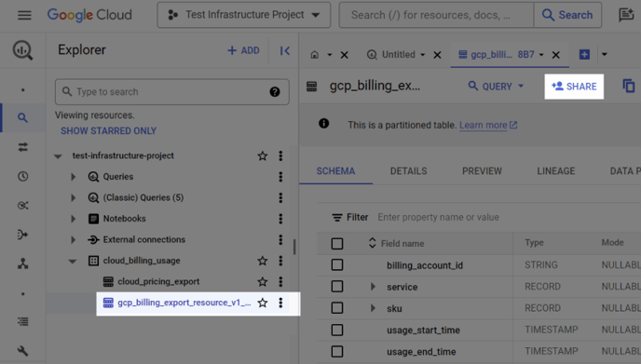Select all fields with header checkbox

[x=337, y=244]
